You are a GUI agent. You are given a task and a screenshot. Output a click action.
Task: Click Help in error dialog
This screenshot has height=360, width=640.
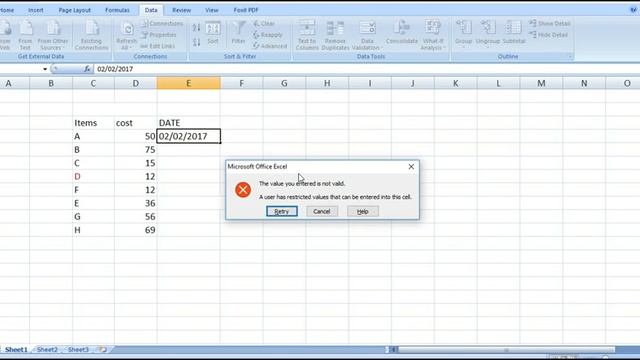pos(362,211)
